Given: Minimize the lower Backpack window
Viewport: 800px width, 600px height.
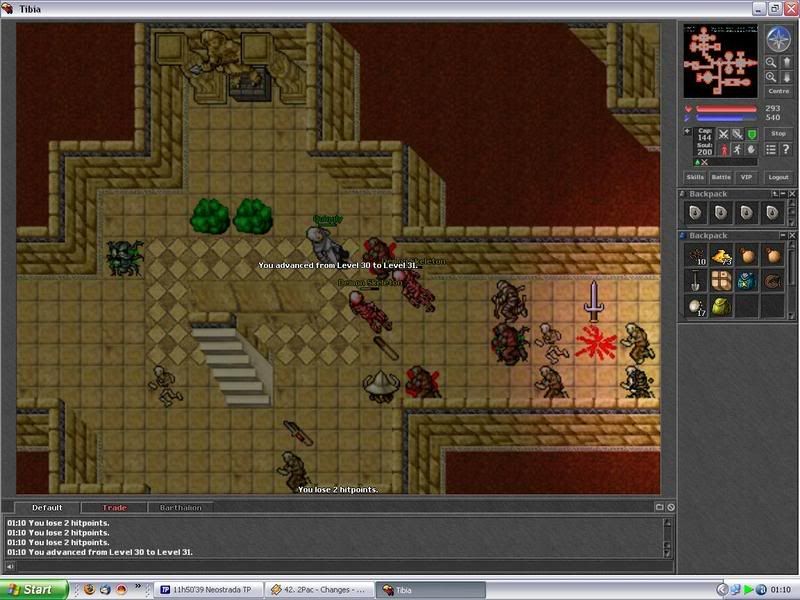Looking at the screenshot, I should pyautogui.click(x=783, y=235).
